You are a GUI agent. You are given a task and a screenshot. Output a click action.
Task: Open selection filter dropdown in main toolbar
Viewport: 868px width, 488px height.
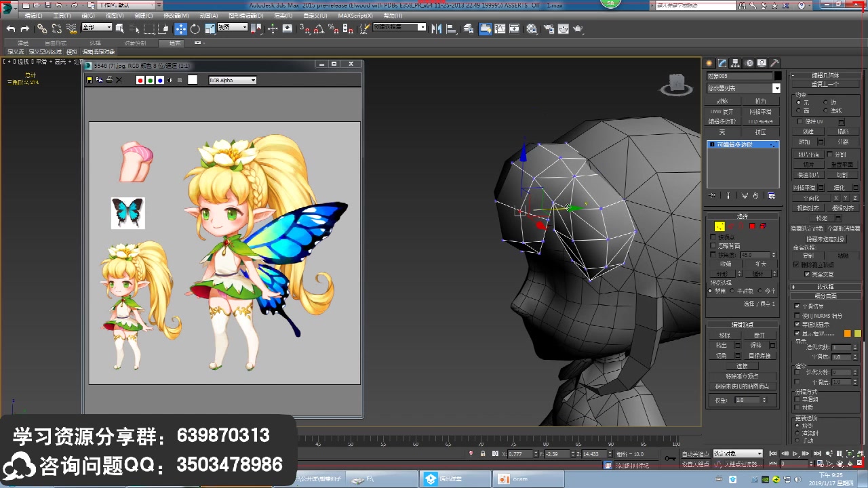coord(97,27)
